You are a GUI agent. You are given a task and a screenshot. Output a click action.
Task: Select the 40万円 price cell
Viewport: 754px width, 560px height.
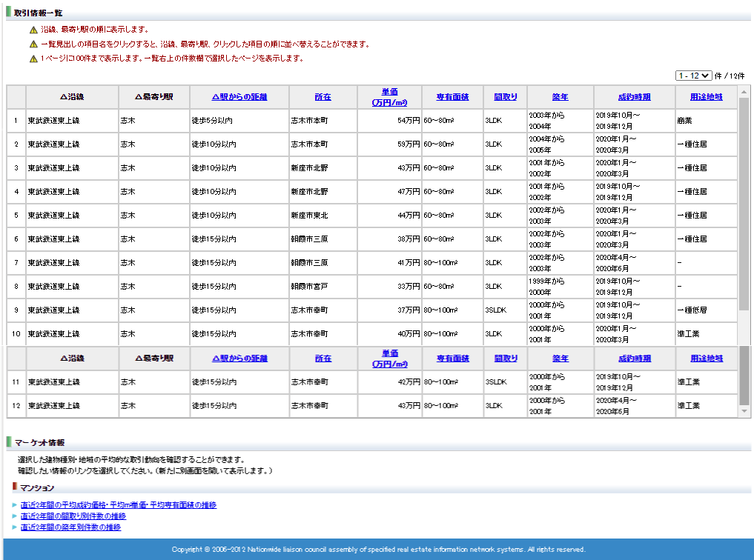[x=389, y=334]
